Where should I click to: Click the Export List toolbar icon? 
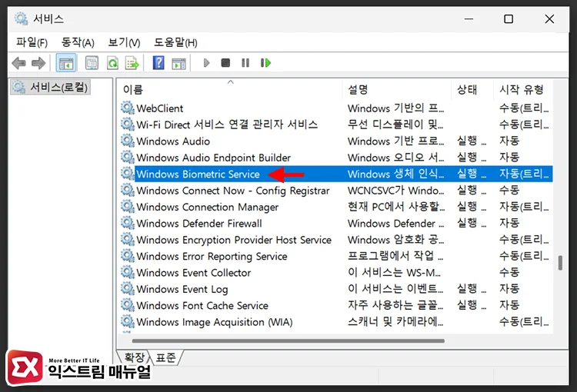pyautogui.click(x=132, y=63)
